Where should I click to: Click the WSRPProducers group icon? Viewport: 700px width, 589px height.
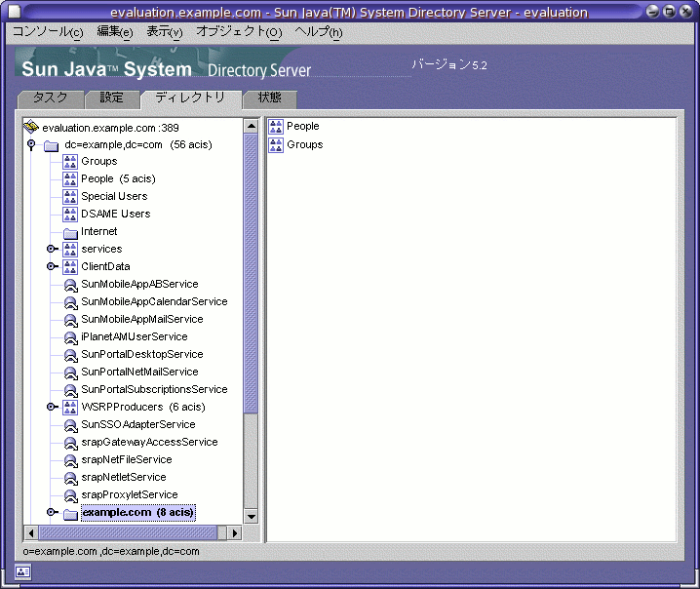[x=70, y=408]
